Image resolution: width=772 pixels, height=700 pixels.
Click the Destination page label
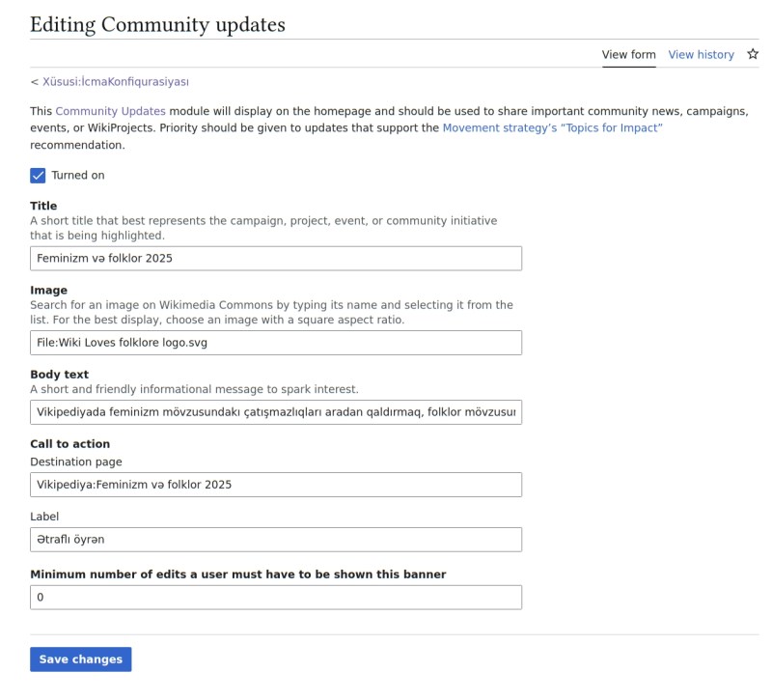[x=76, y=462]
